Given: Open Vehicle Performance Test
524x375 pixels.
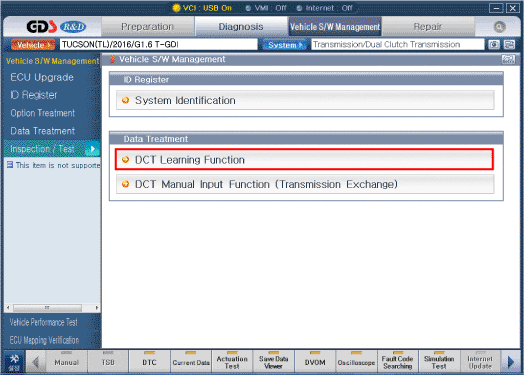Looking at the screenshot, I should click(43, 322).
